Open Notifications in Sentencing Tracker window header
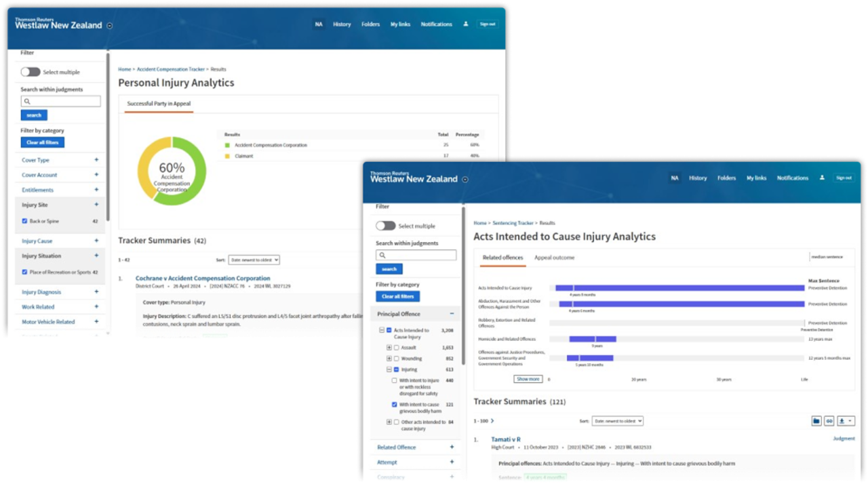 [793, 178]
